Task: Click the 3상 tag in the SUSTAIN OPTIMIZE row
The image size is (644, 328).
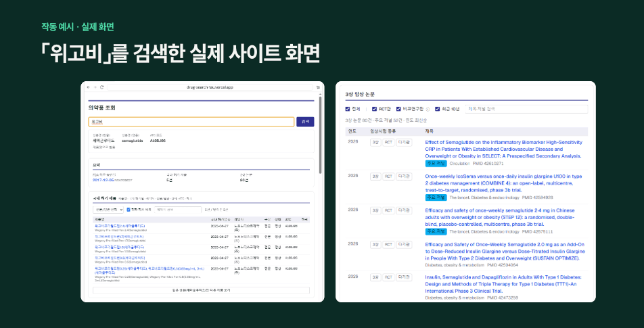Action: pos(375,245)
